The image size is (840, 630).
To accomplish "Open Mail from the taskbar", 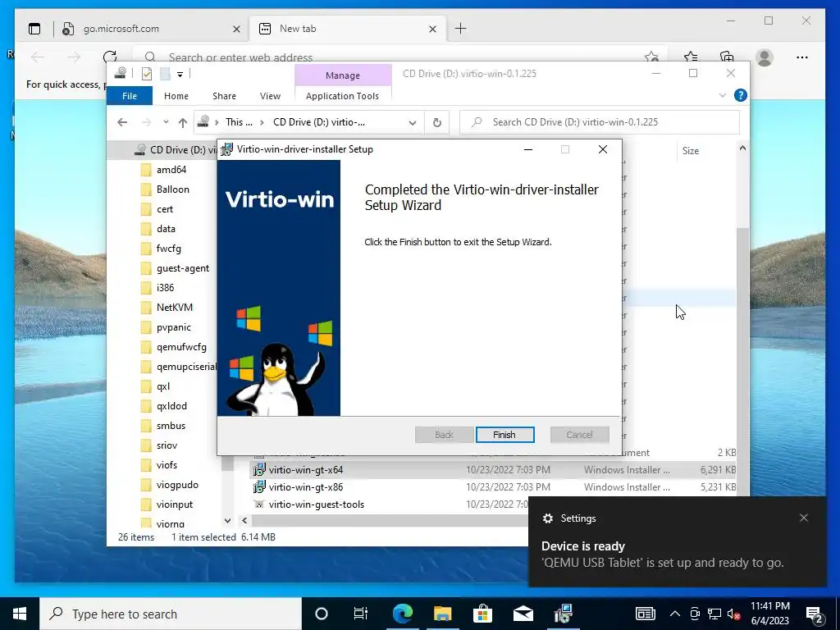I will [x=523, y=614].
